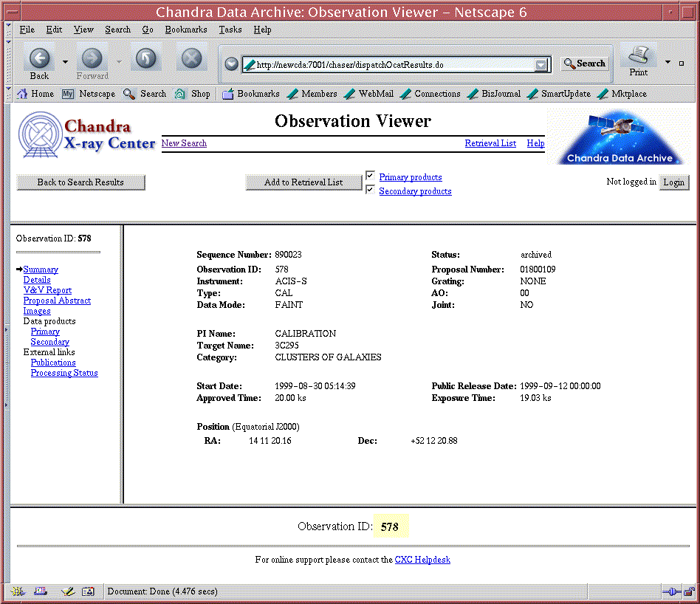Click the online/offline connection toggle icon
The image size is (700, 604).
[x=670, y=591]
